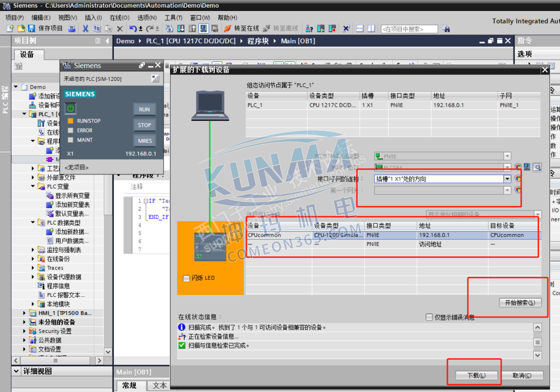
Task: Click the accessible devices toolbar icon
Action: 310,28
